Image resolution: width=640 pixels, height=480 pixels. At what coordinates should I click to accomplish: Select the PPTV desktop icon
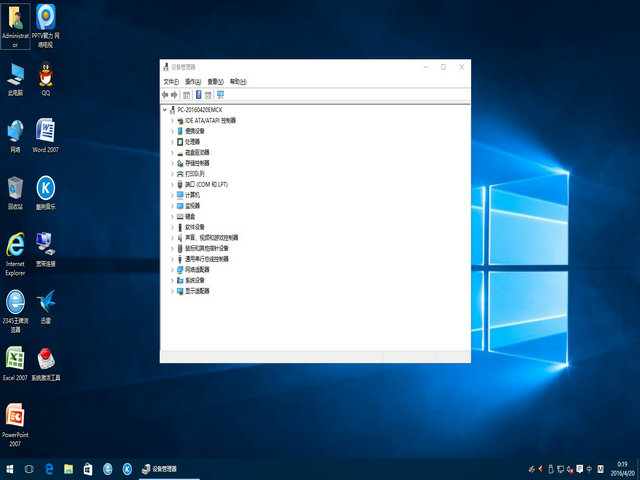click(x=46, y=26)
